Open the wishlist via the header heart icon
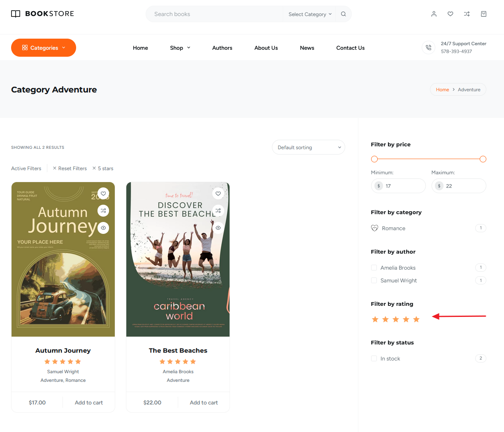The image size is (504, 432). click(450, 14)
